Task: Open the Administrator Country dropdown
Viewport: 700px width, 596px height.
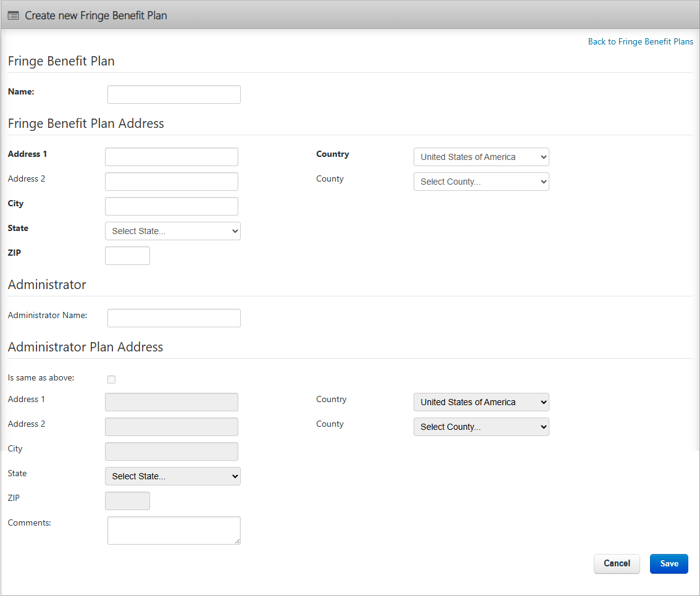Action: tap(481, 402)
